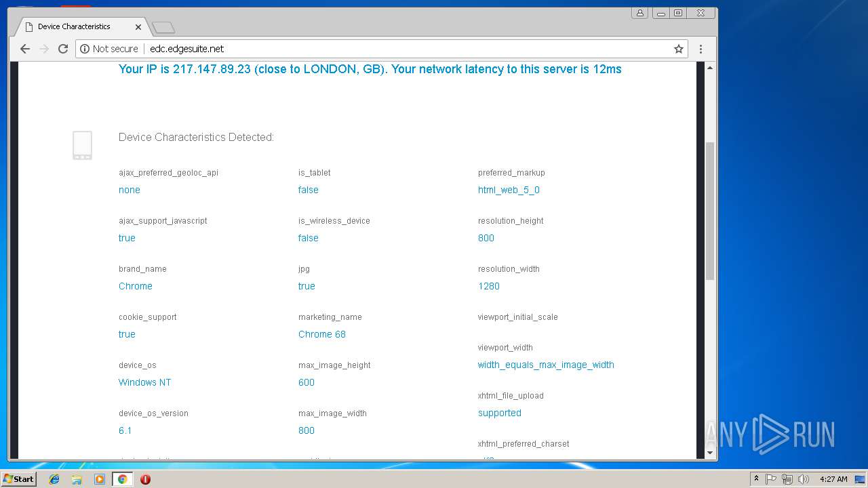Click Chrome icon in taskbar
This screenshot has width=868, height=488.
tap(122, 479)
